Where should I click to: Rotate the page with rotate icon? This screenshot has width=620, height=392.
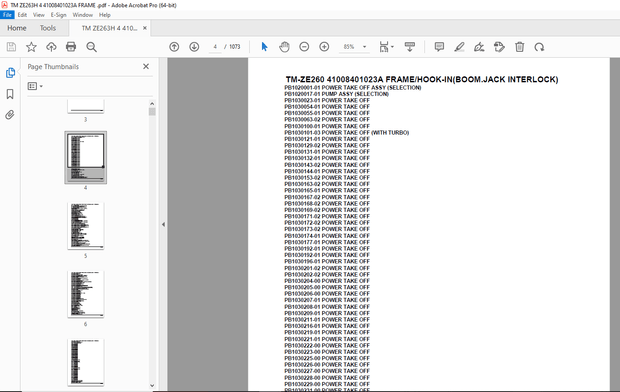click(539, 47)
